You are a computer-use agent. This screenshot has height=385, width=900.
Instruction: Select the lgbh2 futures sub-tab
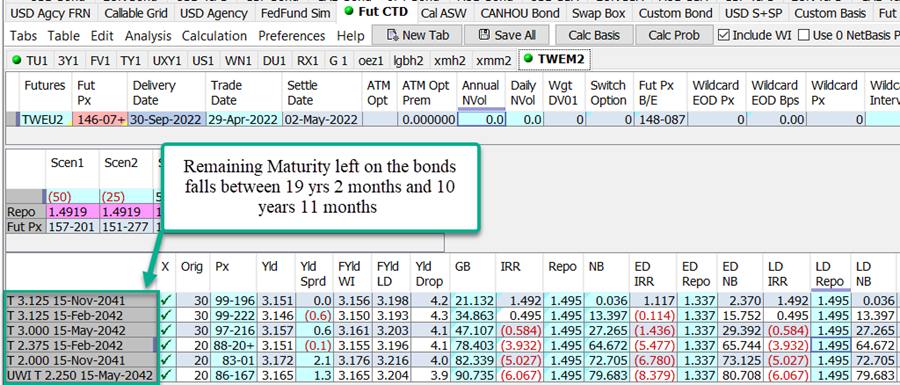coord(409,60)
